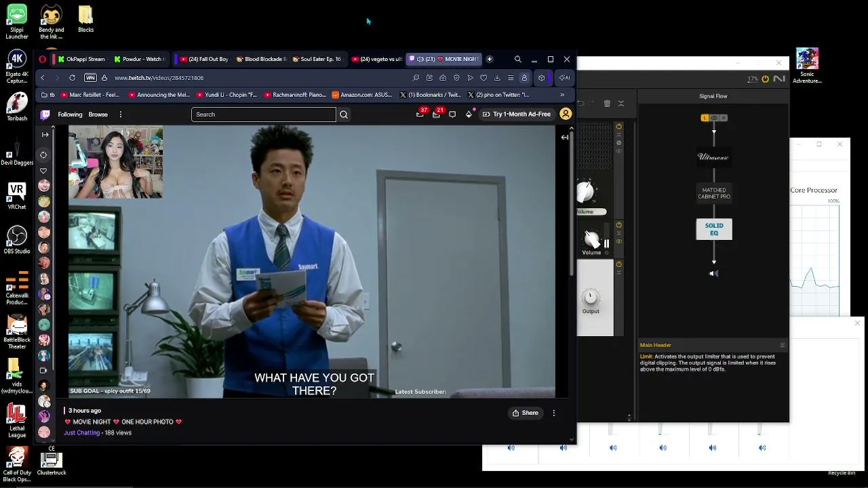Screen dimensions: 868x488
Task: Go back one page in the browser
Action: tap(43, 78)
